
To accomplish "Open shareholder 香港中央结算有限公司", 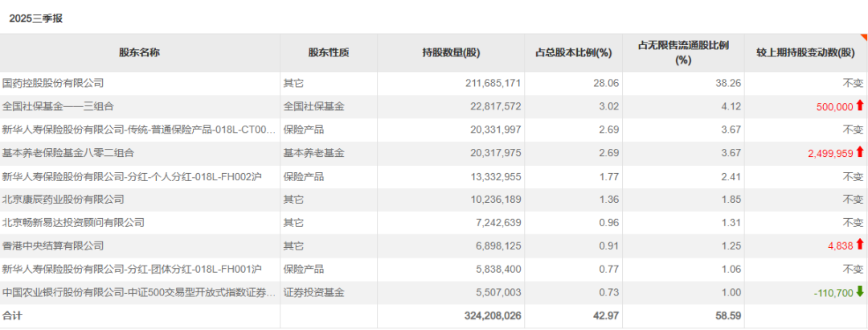I will coord(53,245).
